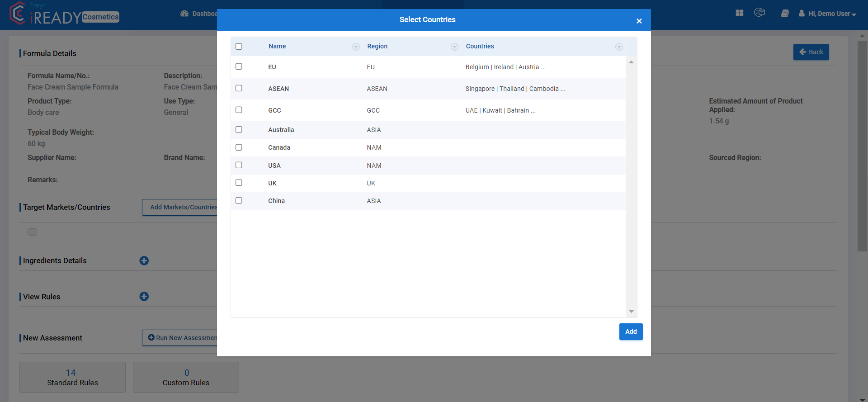Open the Countries column filter

click(619, 47)
